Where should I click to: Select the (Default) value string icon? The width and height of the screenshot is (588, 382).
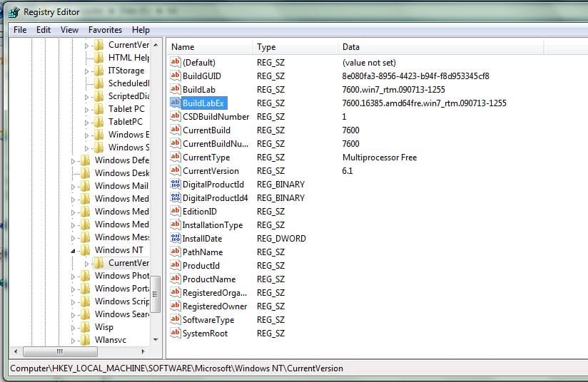pyautogui.click(x=175, y=62)
